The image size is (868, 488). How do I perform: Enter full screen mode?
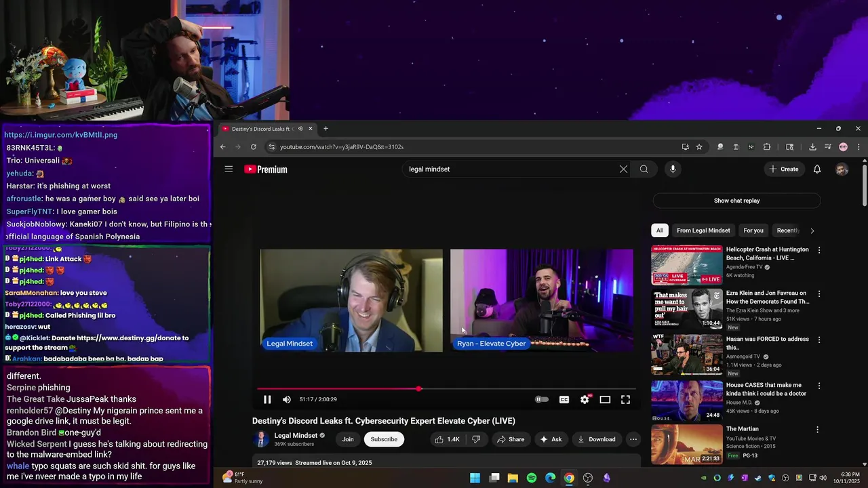(625, 400)
